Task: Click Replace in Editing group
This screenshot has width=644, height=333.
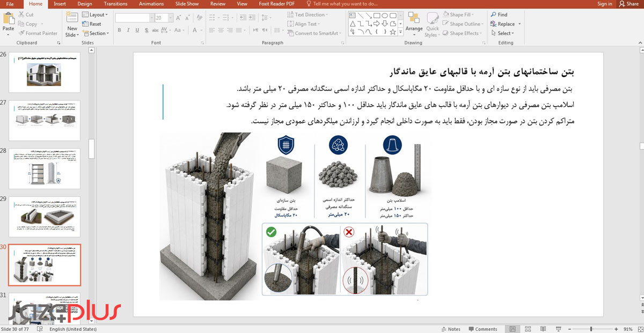Action: coord(503,24)
